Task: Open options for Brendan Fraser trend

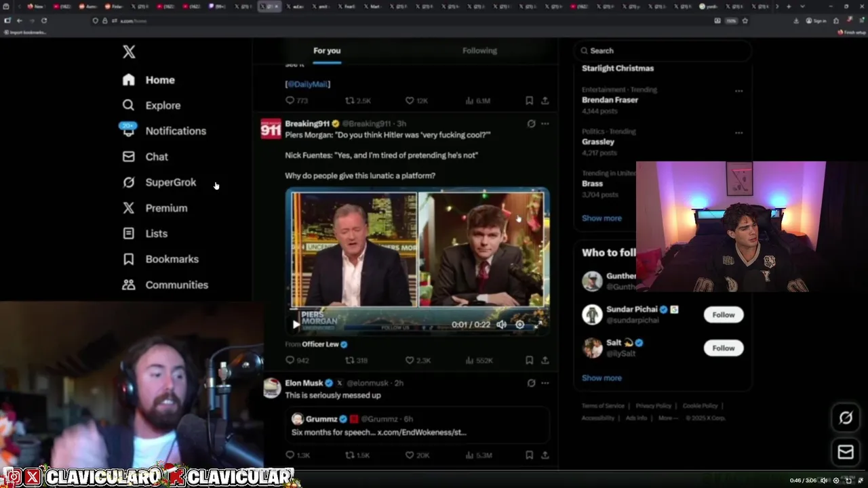Action: coord(738,91)
